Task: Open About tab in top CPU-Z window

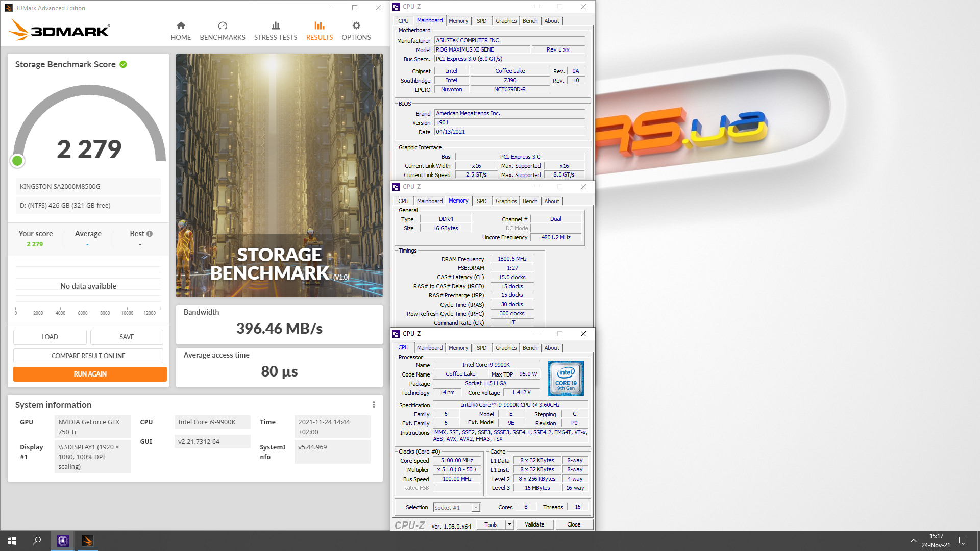Action: (x=552, y=21)
